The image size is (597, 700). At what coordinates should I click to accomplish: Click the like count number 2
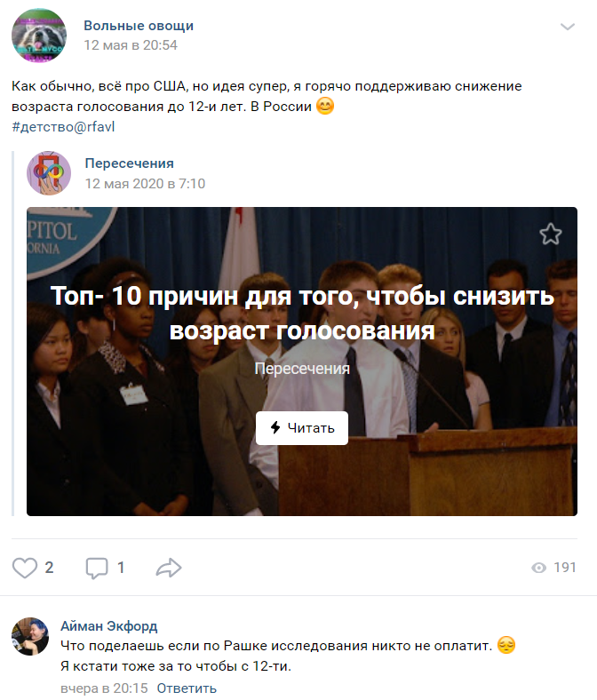click(49, 568)
